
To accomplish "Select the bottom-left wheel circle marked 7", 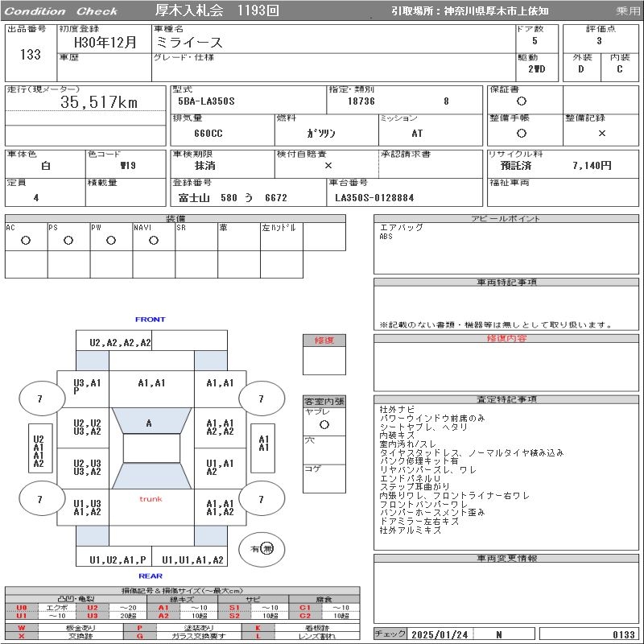I will click(40, 500).
